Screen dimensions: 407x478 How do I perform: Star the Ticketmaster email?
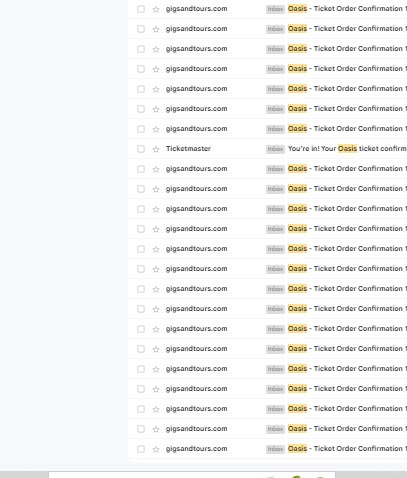coord(156,149)
